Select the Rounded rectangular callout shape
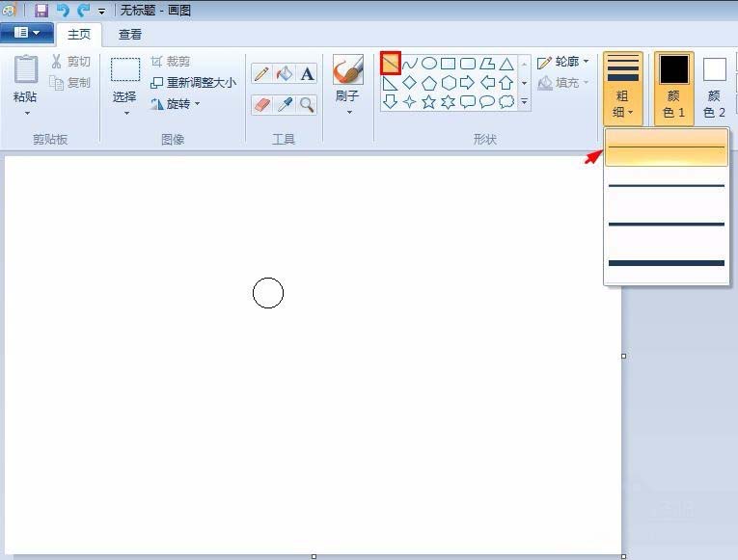The image size is (738, 560). (x=467, y=101)
